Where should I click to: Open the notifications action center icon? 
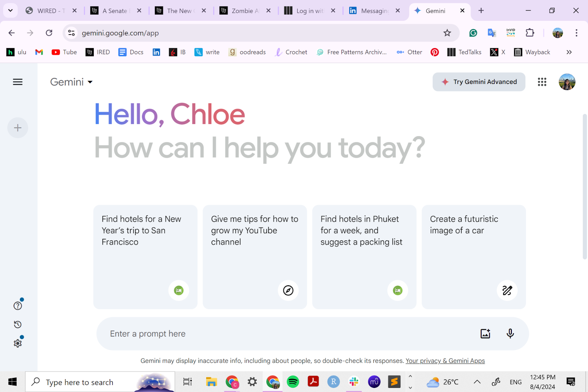pos(571,382)
